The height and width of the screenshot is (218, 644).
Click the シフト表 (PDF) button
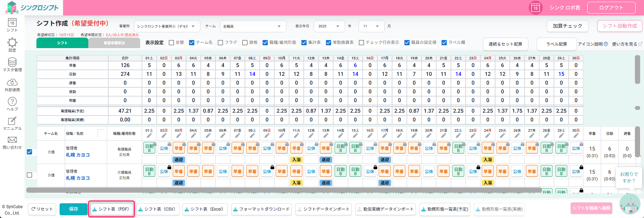[x=111, y=209]
